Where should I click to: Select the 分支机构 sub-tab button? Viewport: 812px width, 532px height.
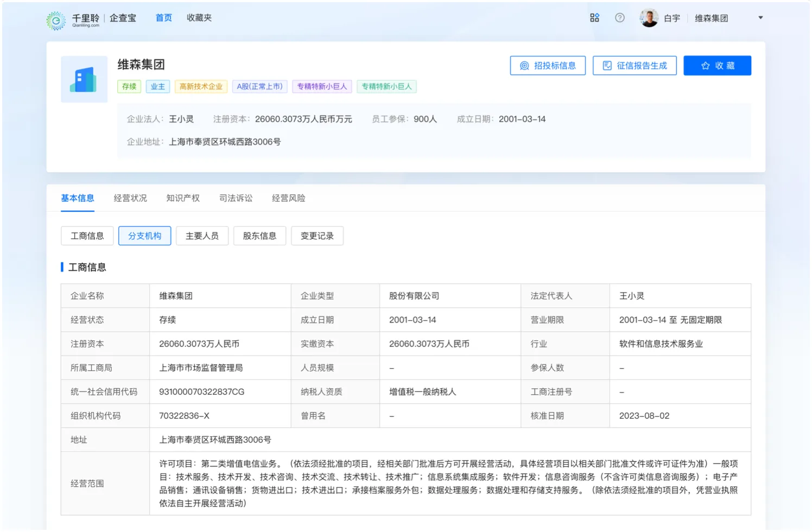coord(144,236)
